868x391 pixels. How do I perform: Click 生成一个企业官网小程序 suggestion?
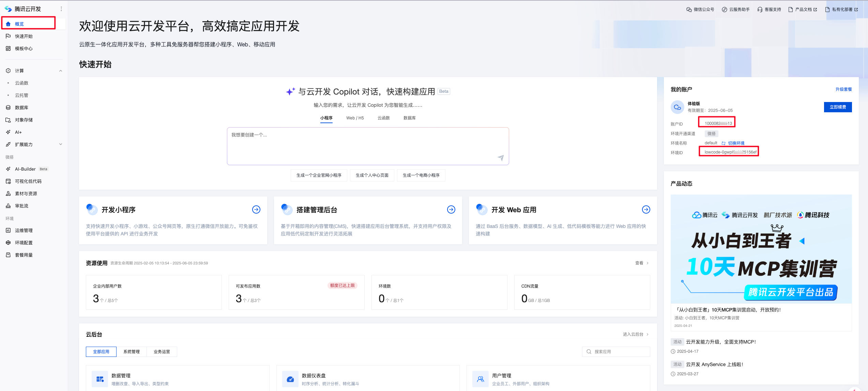(x=319, y=175)
